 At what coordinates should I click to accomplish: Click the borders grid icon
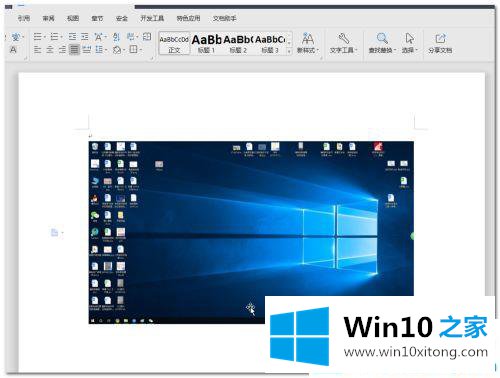[x=133, y=50]
